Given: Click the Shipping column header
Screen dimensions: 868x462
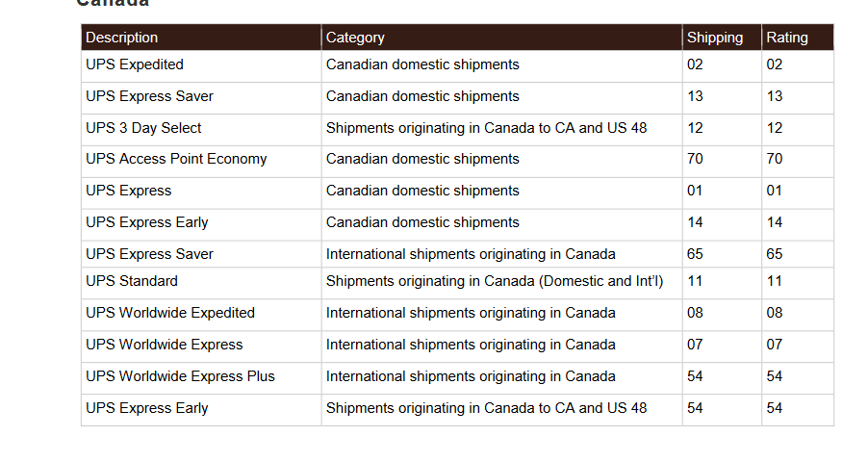Looking at the screenshot, I should click(x=722, y=38).
